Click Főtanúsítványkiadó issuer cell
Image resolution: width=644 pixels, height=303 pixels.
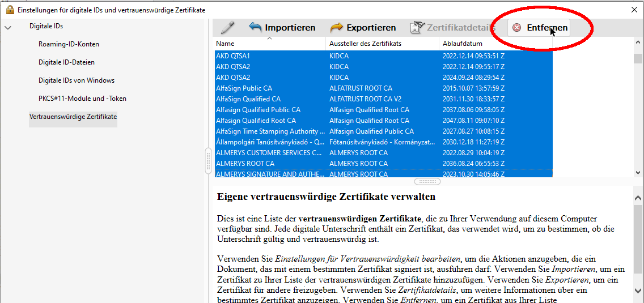(x=382, y=142)
